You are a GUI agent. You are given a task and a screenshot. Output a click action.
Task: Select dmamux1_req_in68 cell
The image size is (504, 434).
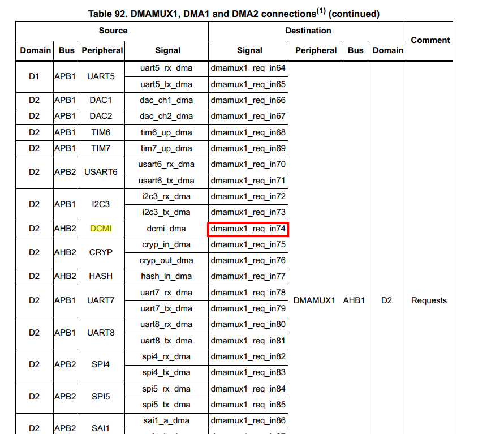[x=248, y=132]
